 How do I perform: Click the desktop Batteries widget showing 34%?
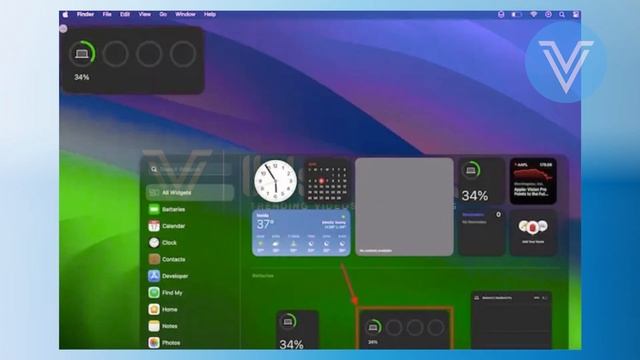133,60
